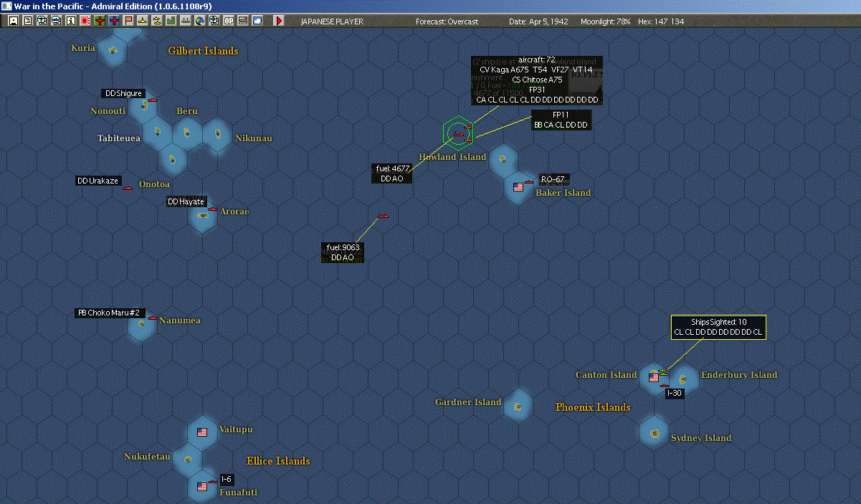Viewport: 861px width, 504px height.
Task: Click I-30 submarine icon near Canton Island
Action: (663, 386)
